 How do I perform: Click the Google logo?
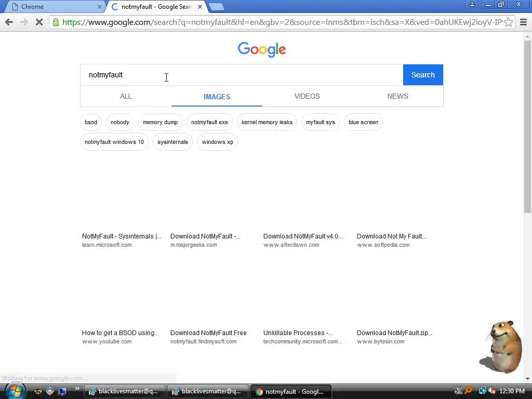tap(262, 49)
